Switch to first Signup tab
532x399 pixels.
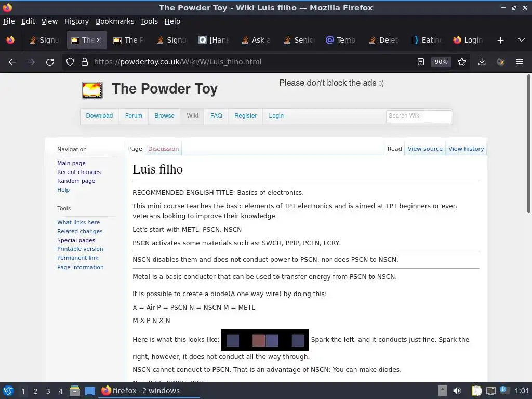pyautogui.click(x=44, y=41)
